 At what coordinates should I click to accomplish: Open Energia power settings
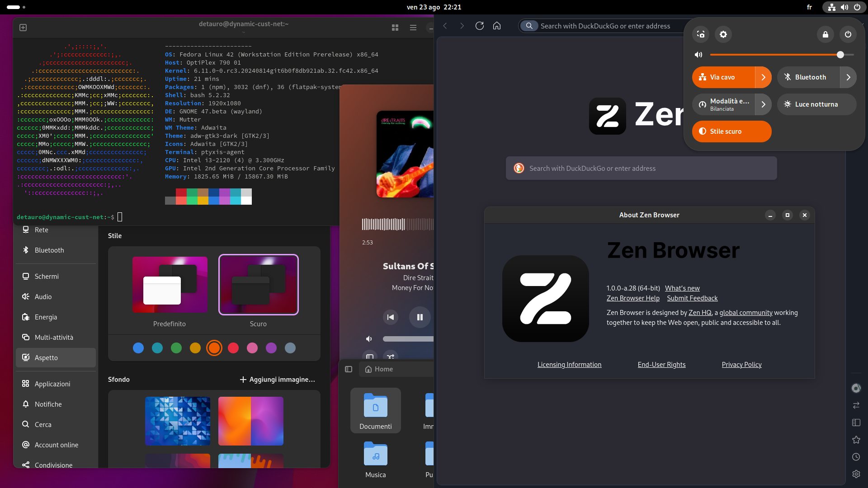(56, 317)
